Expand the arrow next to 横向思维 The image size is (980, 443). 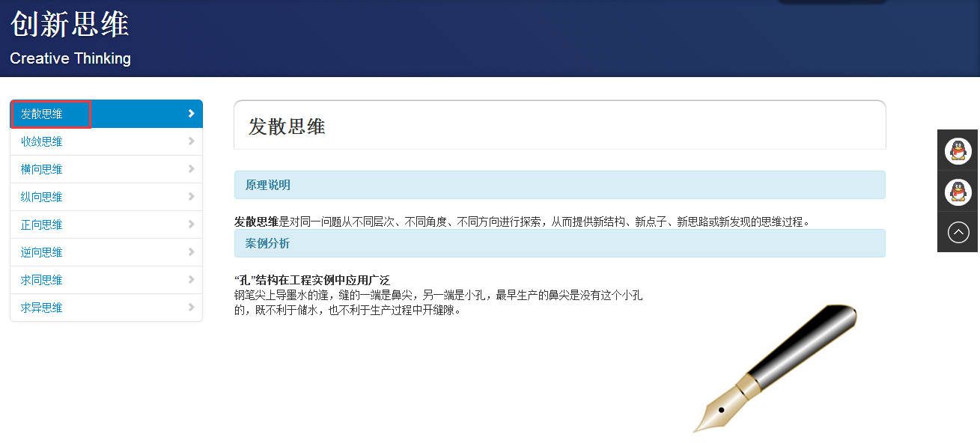pyautogui.click(x=192, y=169)
